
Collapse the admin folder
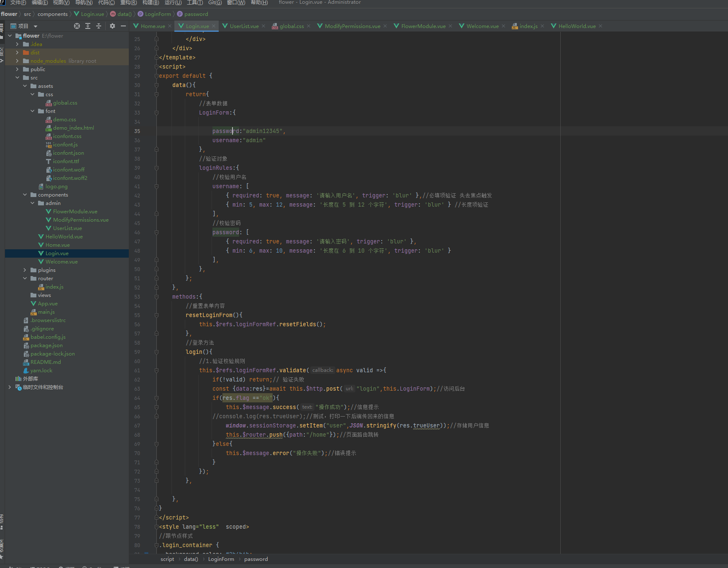coord(32,203)
